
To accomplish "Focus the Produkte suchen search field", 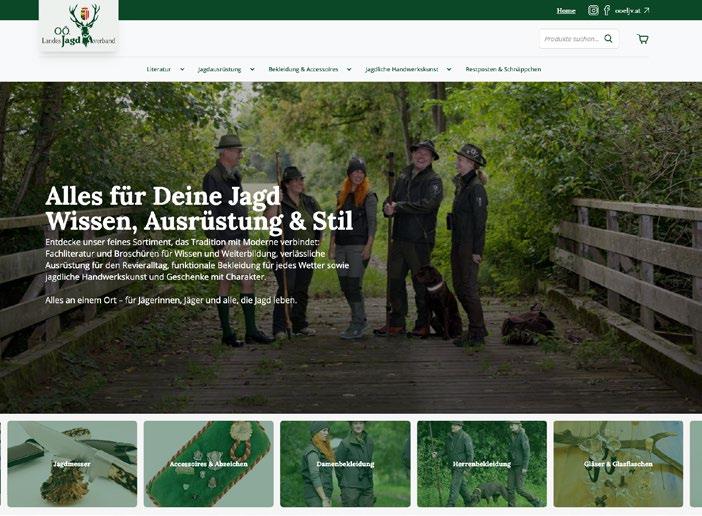I will 572,39.
